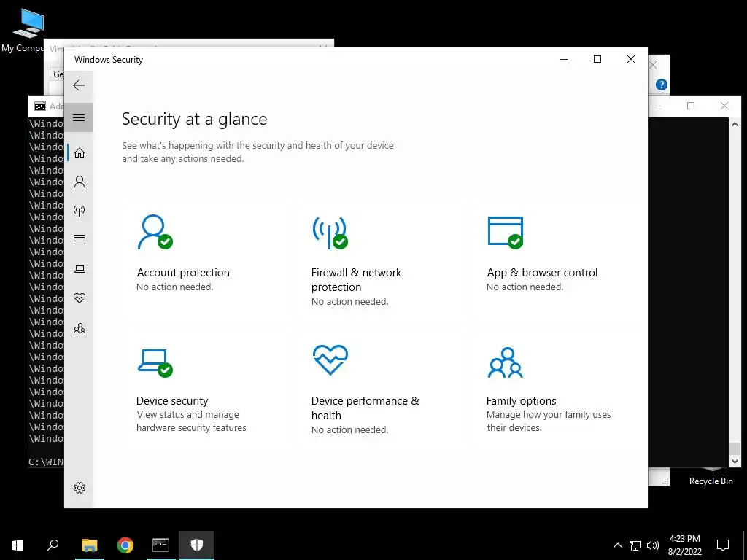Image resolution: width=747 pixels, height=560 pixels.
Task: Click the volume speaker tray icon
Action: [x=653, y=545]
